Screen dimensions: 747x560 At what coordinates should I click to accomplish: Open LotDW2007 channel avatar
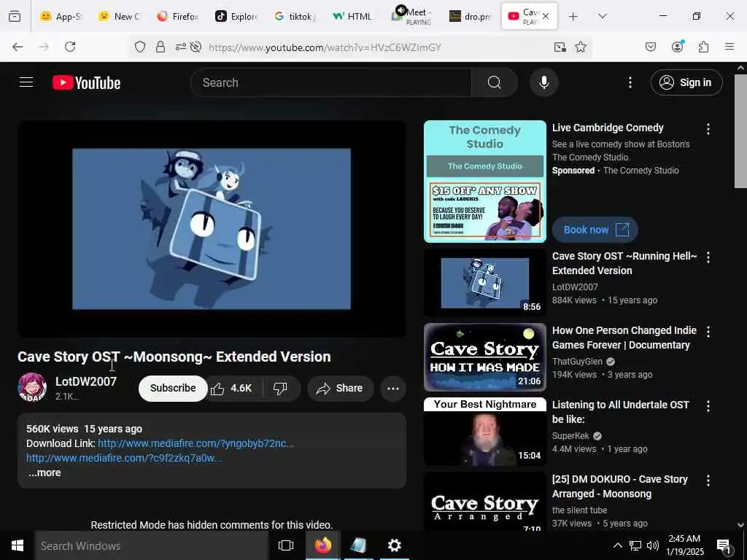[32, 387]
